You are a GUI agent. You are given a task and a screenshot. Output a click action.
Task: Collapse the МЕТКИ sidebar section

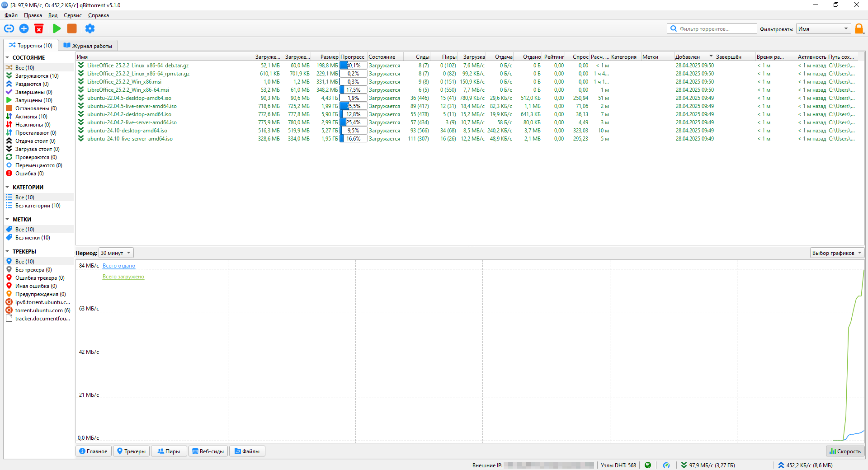[7, 220]
